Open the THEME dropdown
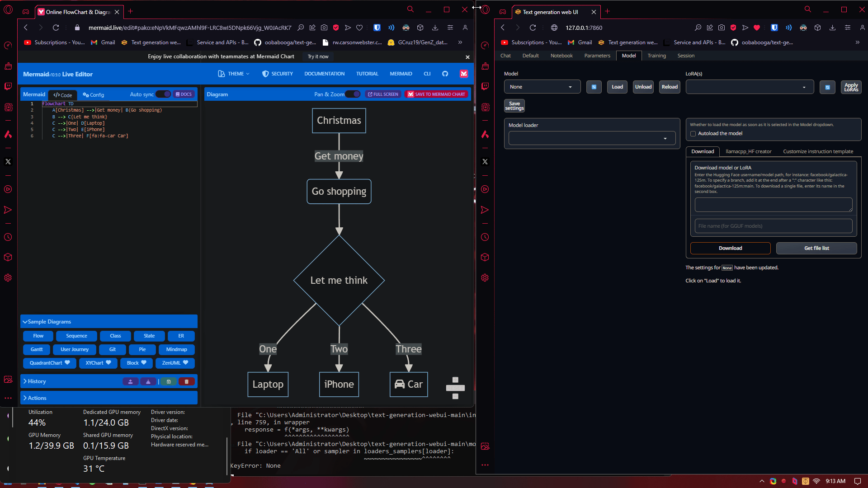868x488 pixels. point(235,74)
